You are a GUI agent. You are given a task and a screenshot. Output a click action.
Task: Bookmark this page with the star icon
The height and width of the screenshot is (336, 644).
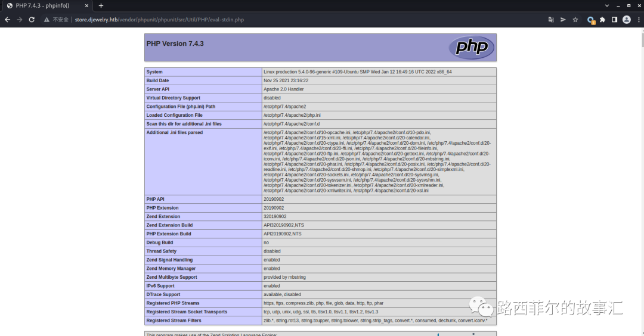(x=575, y=20)
